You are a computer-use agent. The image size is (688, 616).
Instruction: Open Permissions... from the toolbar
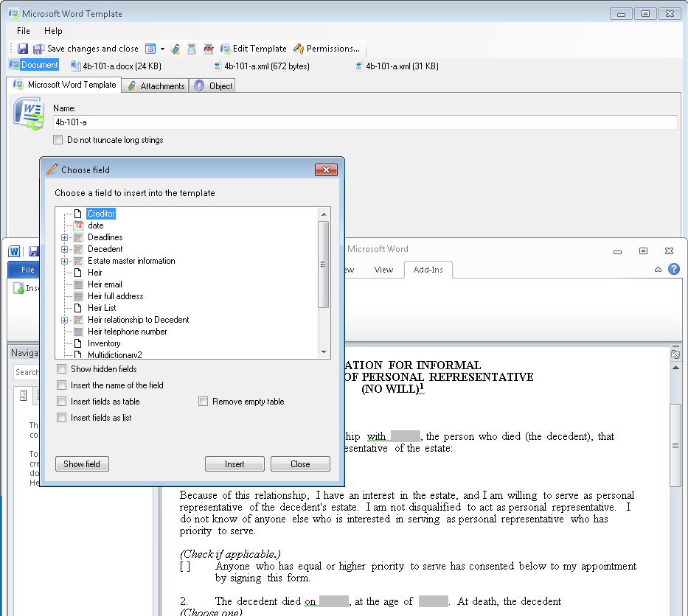click(x=327, y=49)
